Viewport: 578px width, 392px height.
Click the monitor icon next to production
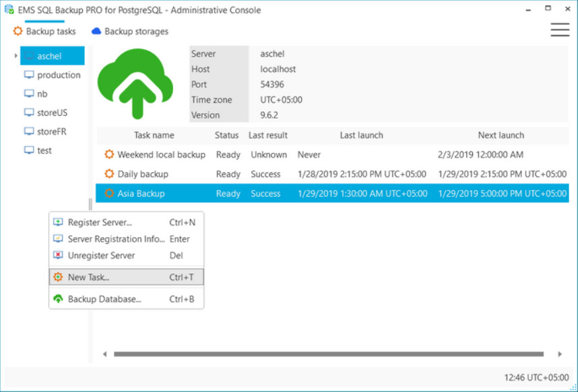[29, 75]
